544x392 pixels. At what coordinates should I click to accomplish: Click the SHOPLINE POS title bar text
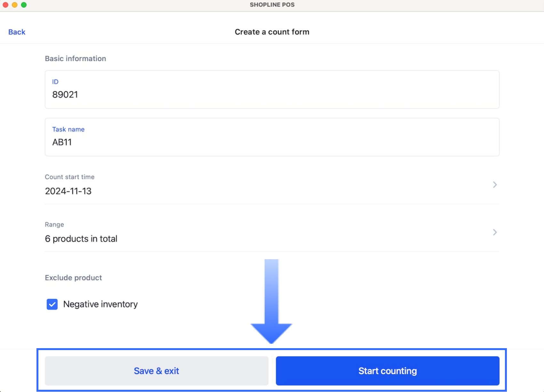272,5
